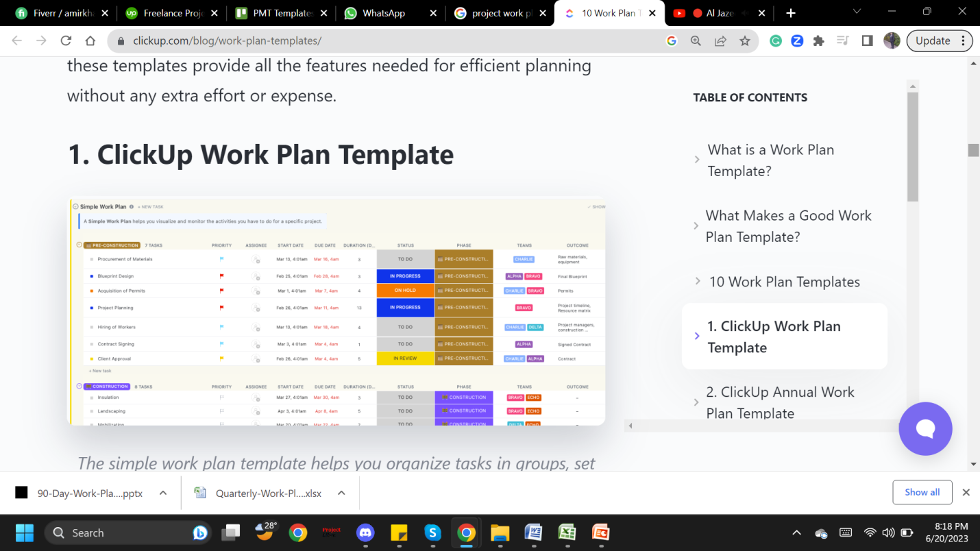Image resolution: width=980 pixels, height=551 pixels.
Task: Switch to the Al Jazeera YouTube tab
Action: tap(720, 13)
